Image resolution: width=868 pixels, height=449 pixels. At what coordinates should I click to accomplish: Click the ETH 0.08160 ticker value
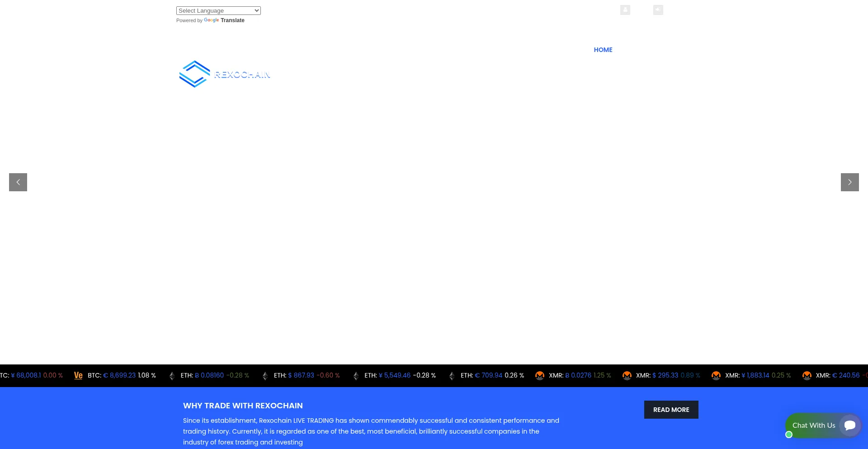coord(209,375)
